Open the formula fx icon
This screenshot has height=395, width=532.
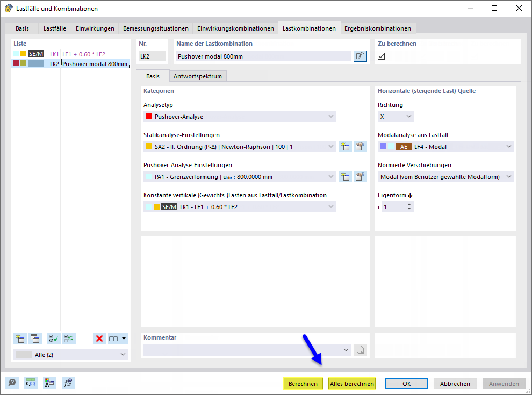[68, 383]
